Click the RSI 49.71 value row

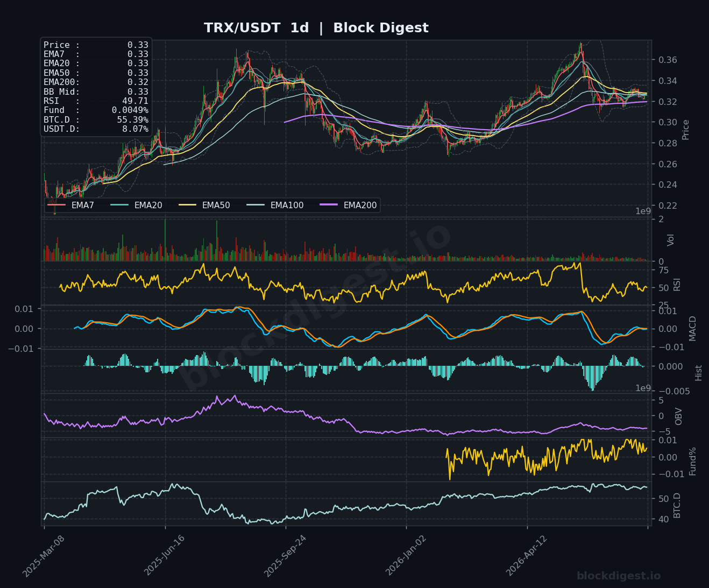(96, 101)
